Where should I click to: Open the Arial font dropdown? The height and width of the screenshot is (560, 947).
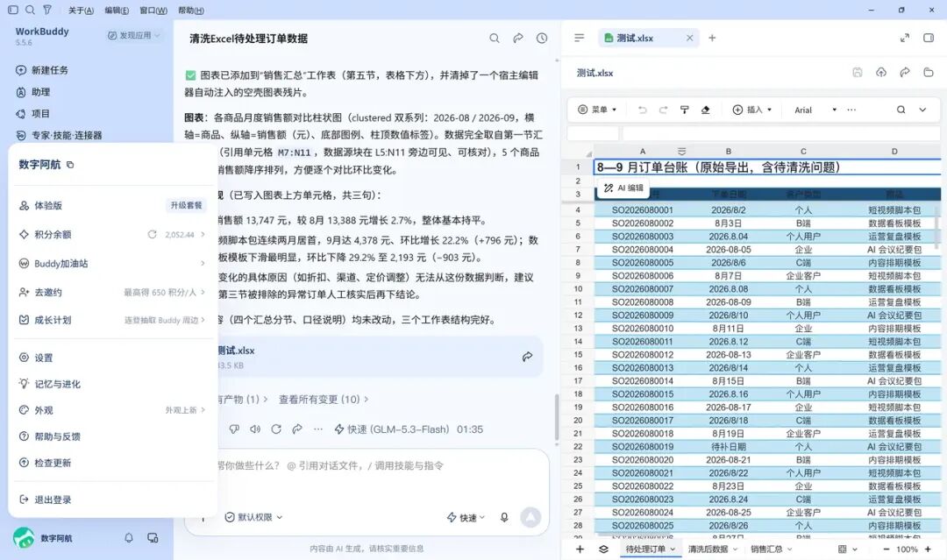click(815, 110)
